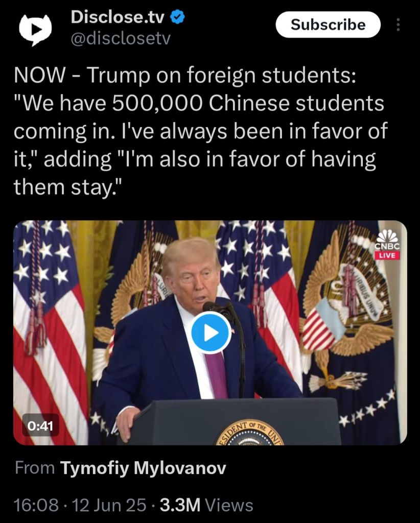Subscribe to Disclose.tv

(x=328, y=25)
